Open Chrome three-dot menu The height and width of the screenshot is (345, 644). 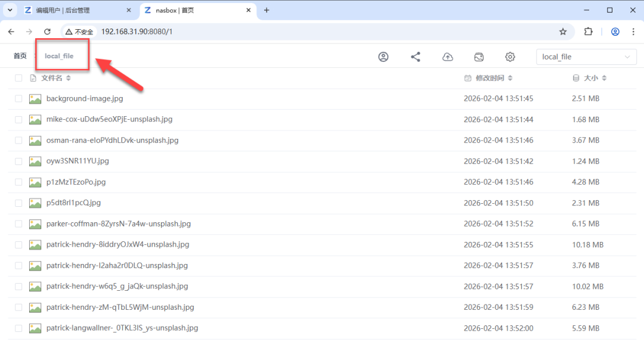633,32
